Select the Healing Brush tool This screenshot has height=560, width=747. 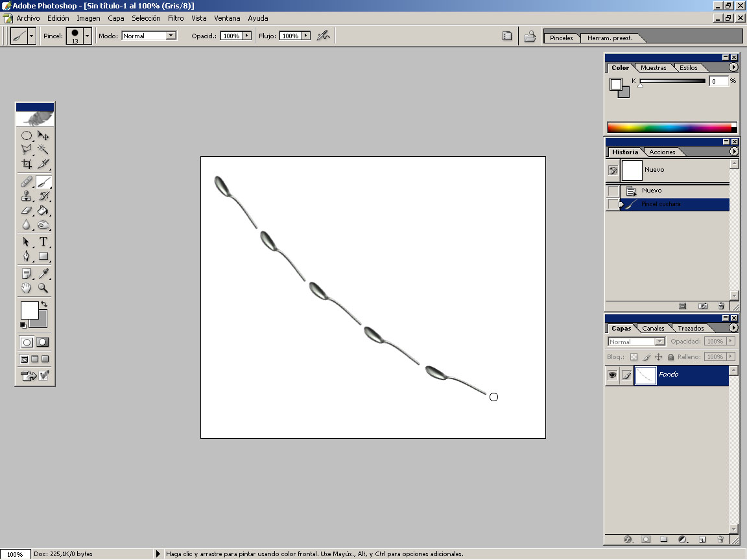tap(27, 182)
